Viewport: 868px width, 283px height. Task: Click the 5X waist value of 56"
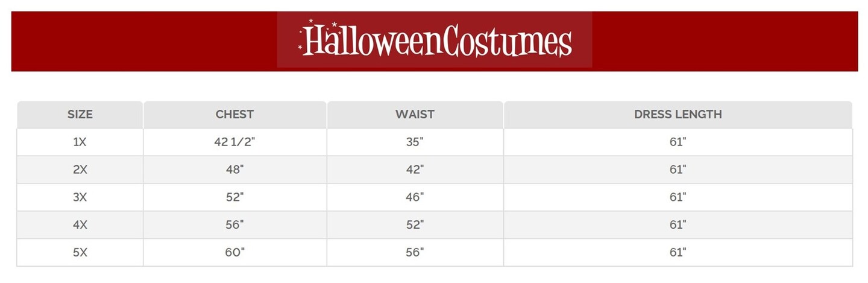[x=415, y=252]
